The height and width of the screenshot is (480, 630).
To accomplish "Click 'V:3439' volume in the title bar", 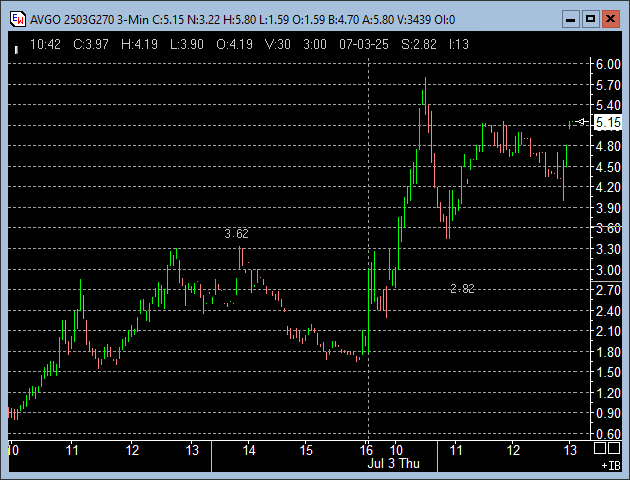I will pyautogui.click(x=414, y=20).
